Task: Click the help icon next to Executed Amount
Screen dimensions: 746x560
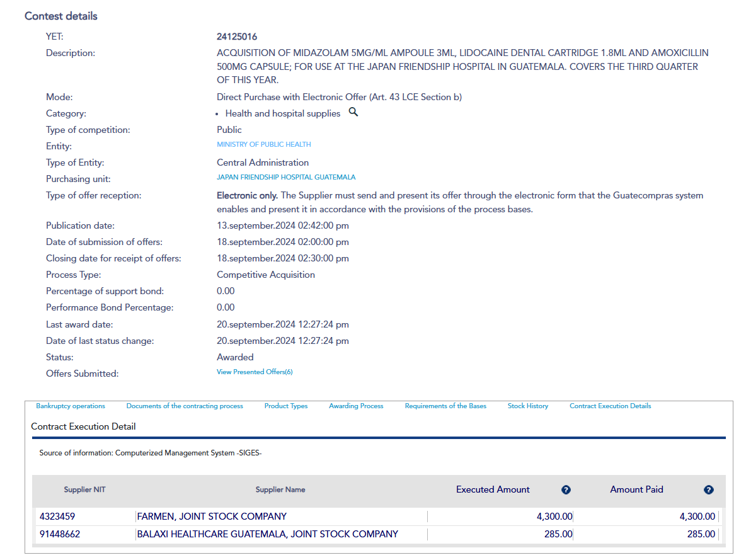Action: (x=566, y=490)
